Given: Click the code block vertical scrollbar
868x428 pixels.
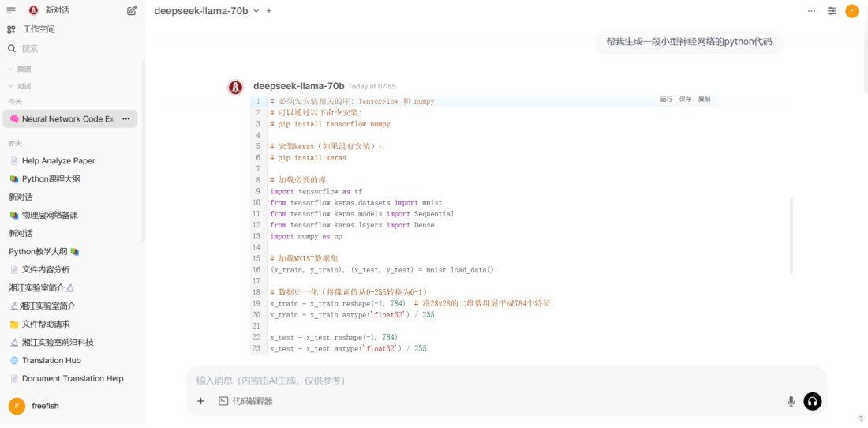Looking at the screenshot, I should [x=791, y=235].
